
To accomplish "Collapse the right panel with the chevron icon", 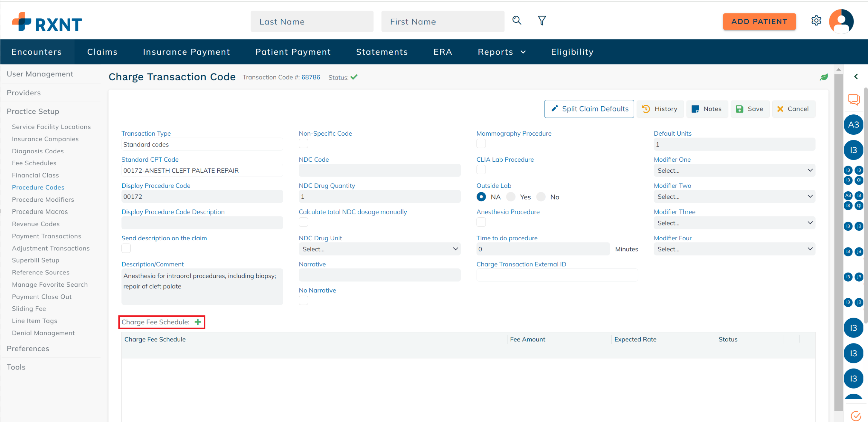I will [856, 77].
